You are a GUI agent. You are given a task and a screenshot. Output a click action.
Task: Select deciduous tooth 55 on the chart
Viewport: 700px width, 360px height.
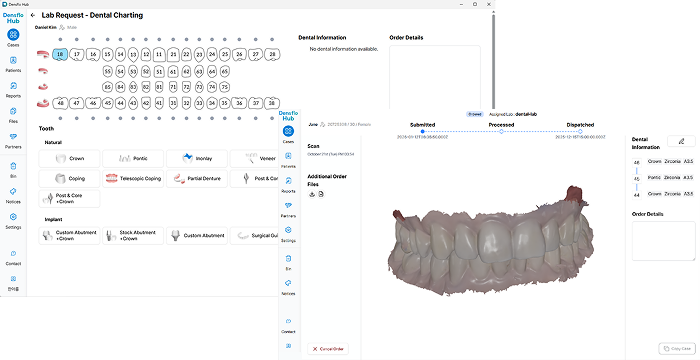pos(107,71)
